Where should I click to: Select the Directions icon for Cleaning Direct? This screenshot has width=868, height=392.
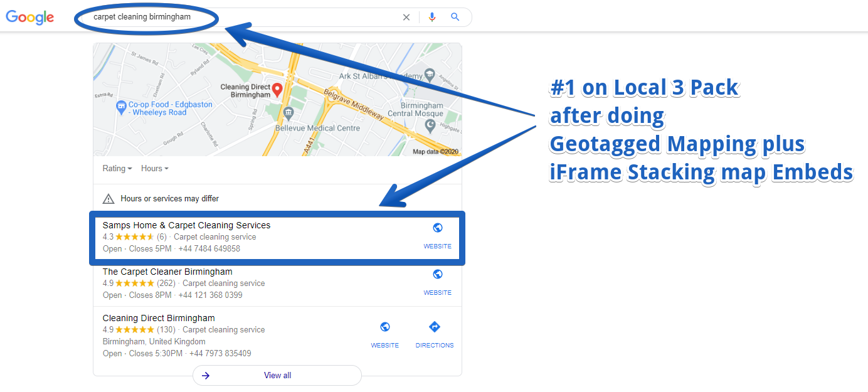[x=434, y=326]
